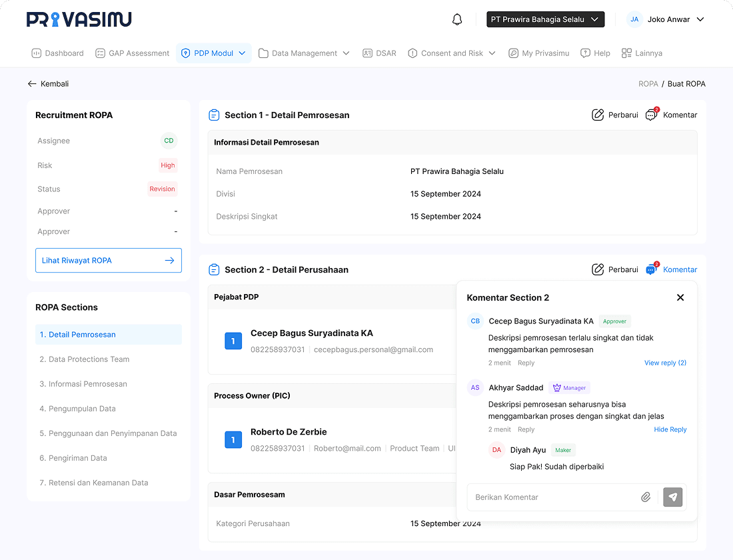
Task: Click the notification bell icon
Action: (457, 19)
